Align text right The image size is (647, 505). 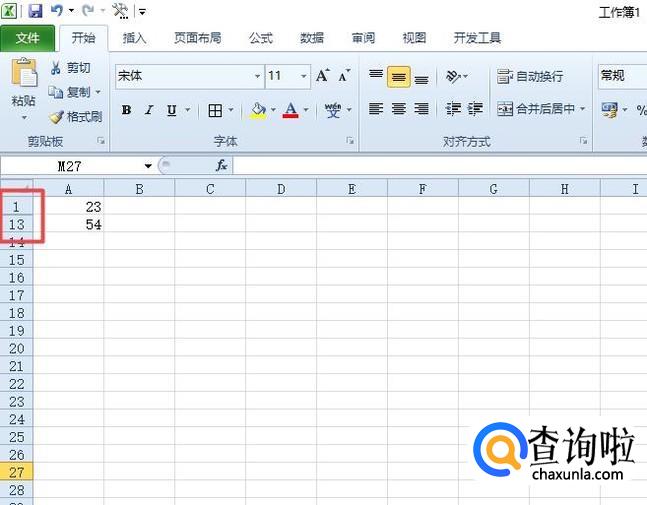coord(421,109)
